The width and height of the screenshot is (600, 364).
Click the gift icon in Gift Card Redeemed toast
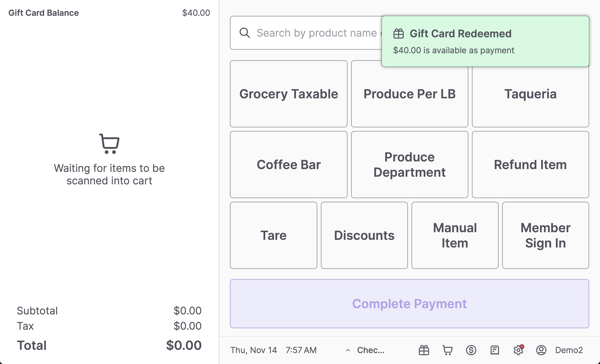[399, 33]
